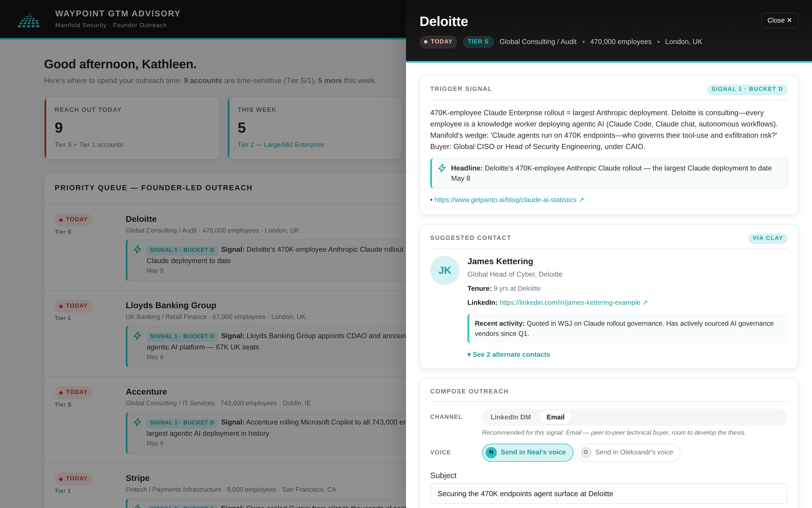
Task: Click the Deloitte title in the panel header
Action: click(443, 21)
